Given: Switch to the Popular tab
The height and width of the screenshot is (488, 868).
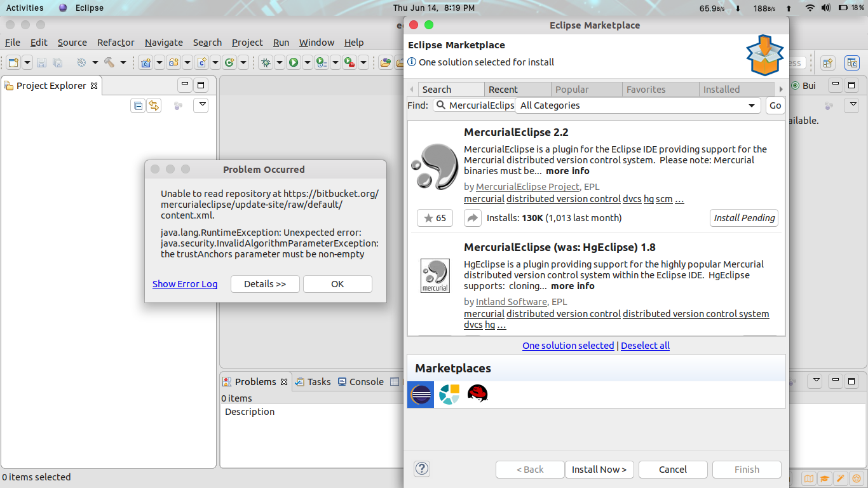Looking at the screenshot, I should (587, 90).
